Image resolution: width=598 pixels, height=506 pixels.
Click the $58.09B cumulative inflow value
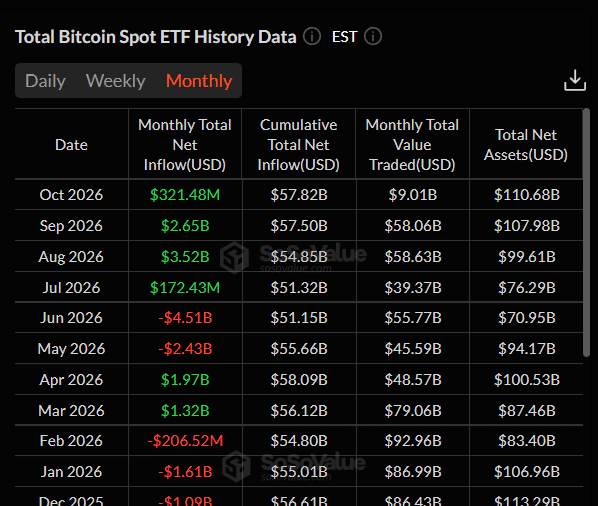(x=299, y=380)
